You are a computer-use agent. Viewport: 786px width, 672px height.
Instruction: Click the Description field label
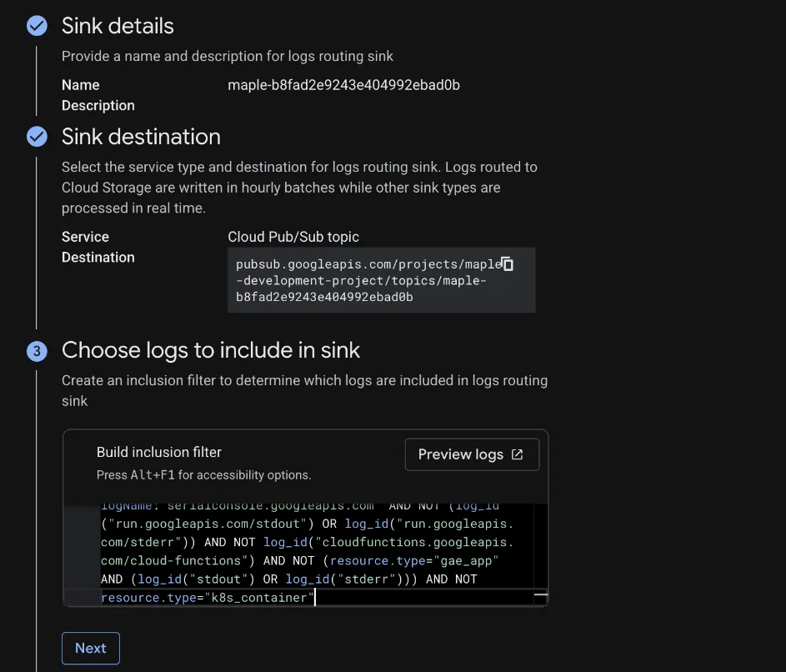pyautogui.click(x=98, y=105)
